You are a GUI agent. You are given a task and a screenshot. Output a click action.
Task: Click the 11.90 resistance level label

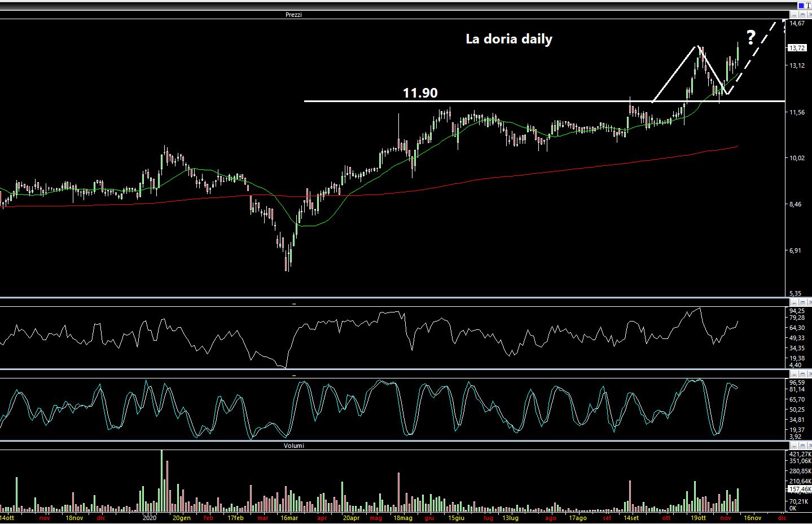(x=420, y=93)
